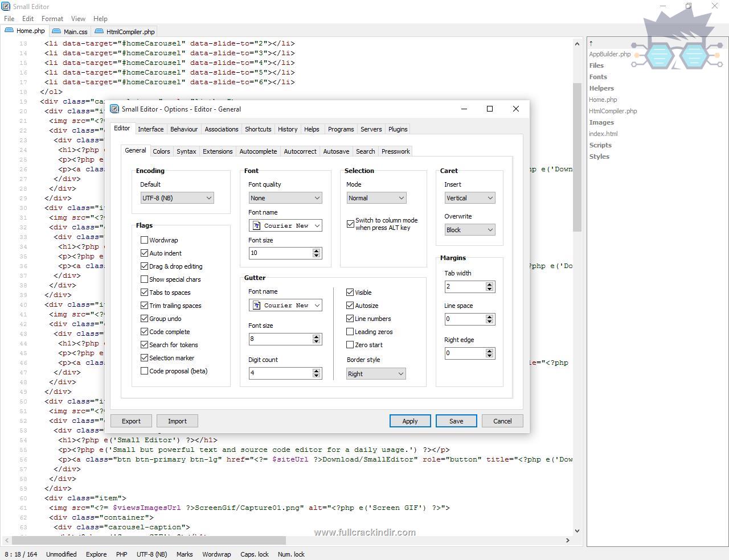Toggle Auto indent flag
The width and height of the screenshot is (729, 560).
(144, 253)
